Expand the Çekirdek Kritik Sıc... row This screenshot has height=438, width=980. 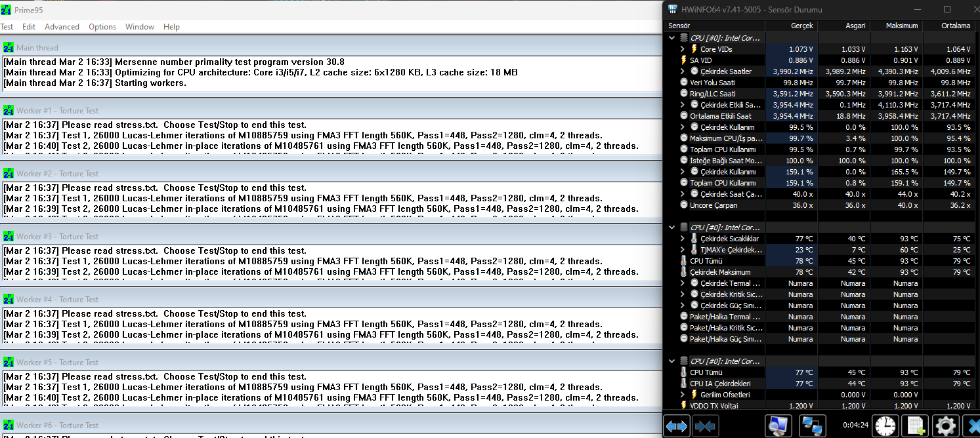683,294
